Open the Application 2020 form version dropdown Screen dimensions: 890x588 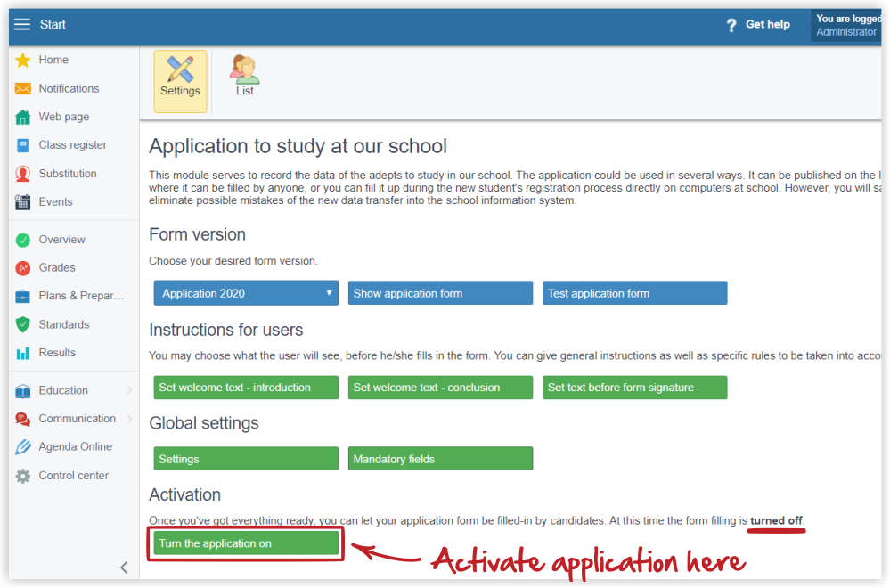(x=246, y=293)
